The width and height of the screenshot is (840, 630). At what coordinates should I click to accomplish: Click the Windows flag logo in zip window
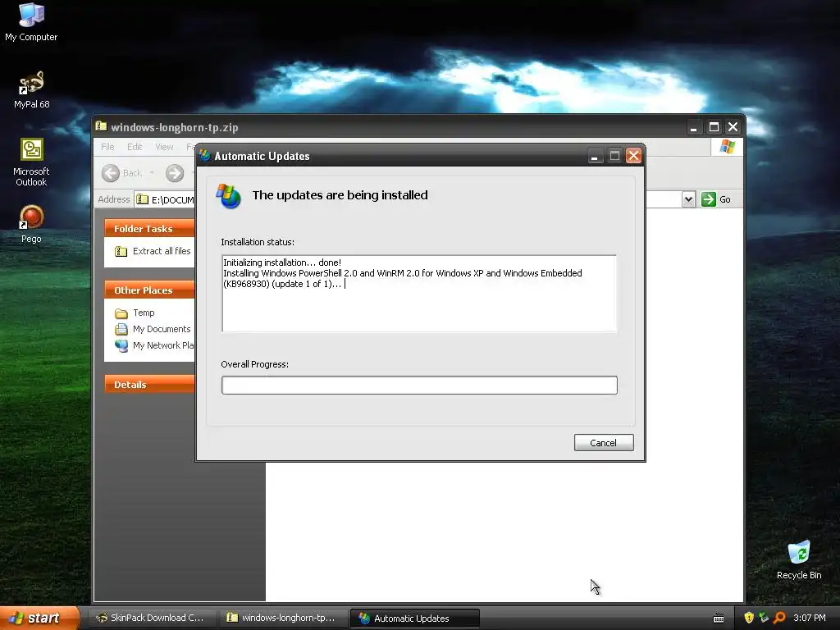tap(728, 146)
